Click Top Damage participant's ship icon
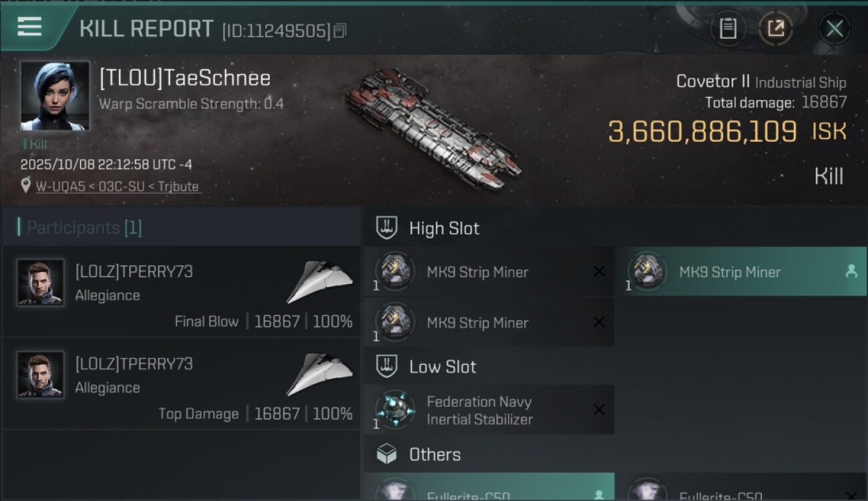 pos(320,374)
